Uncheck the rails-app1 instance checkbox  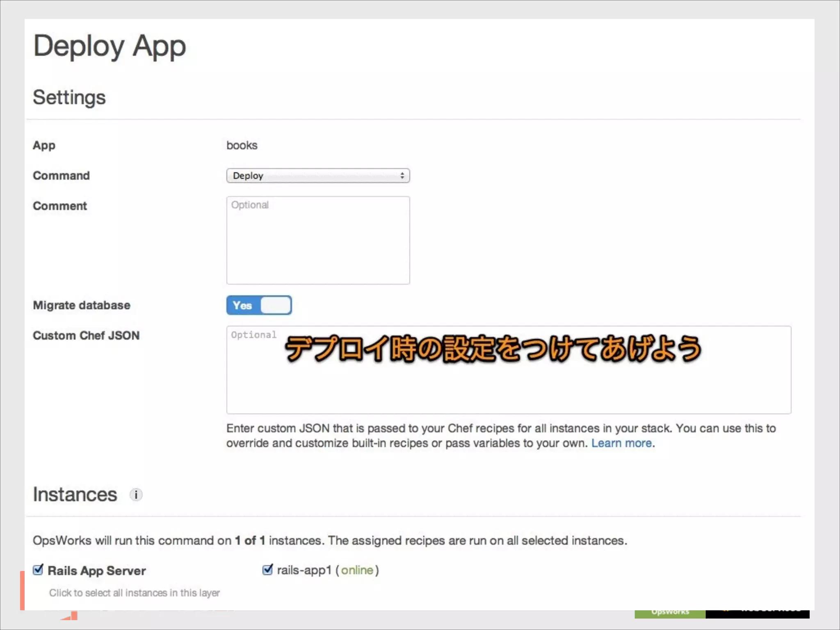267,570
